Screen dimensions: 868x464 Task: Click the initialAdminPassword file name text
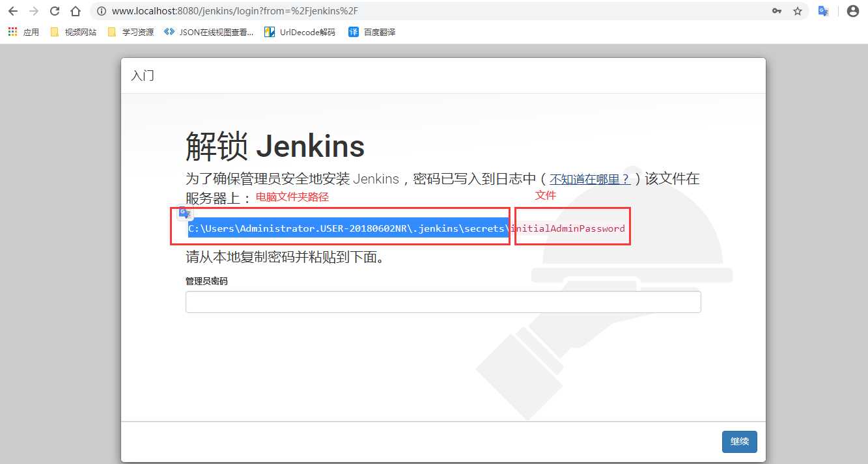click(x=568, y=228)
